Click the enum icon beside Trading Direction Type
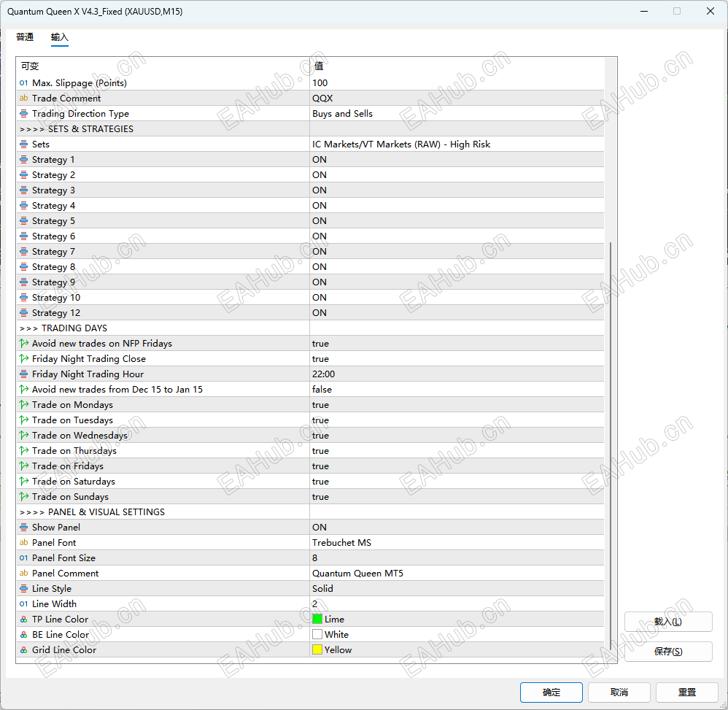Image resolution: width=728 pixels, height=710 pixels. (x=23, y=114)
